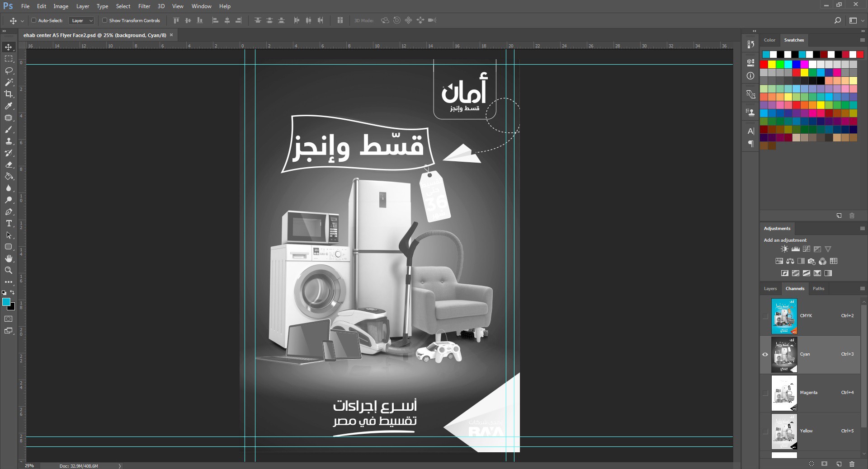868x469 pixels.
Task: Select the Eraser tool
Action: click(9, 165)
